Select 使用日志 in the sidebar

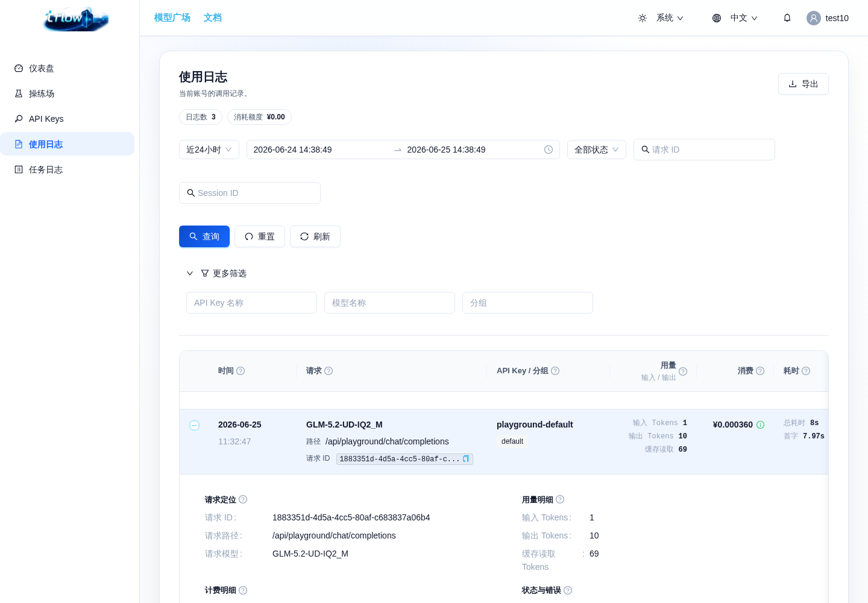coord(67,144)
